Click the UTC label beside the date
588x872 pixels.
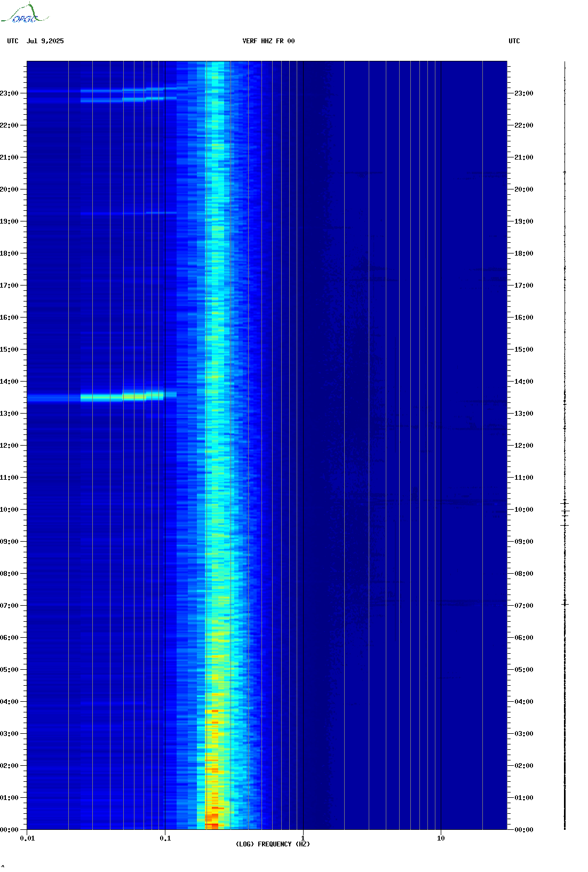point(13,41)
